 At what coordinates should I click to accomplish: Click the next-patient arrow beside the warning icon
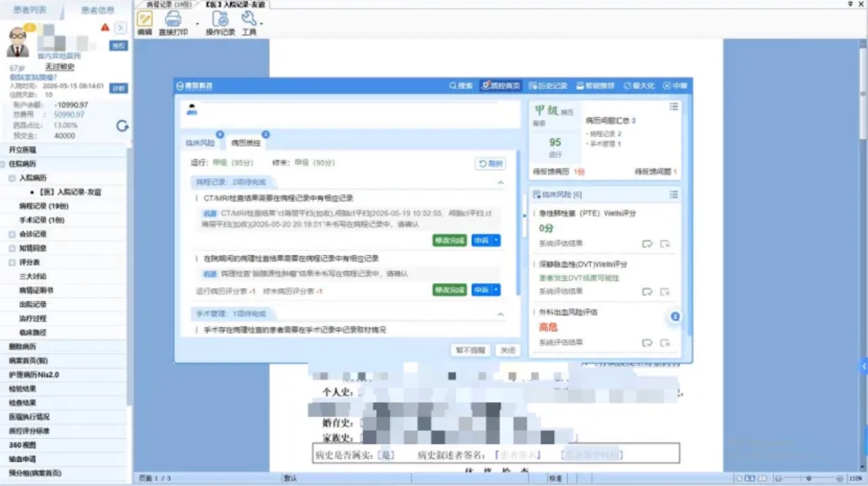click(x=121, y=28)
